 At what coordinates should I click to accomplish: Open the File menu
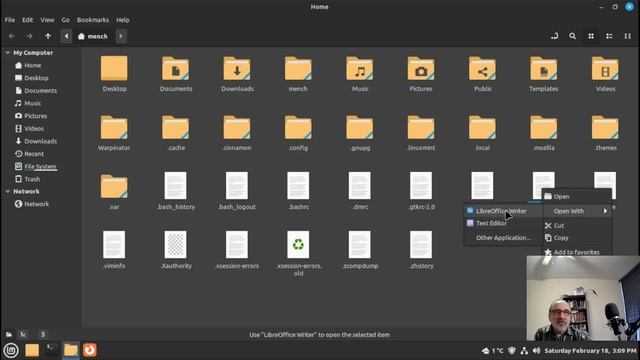tap(10, 20)
